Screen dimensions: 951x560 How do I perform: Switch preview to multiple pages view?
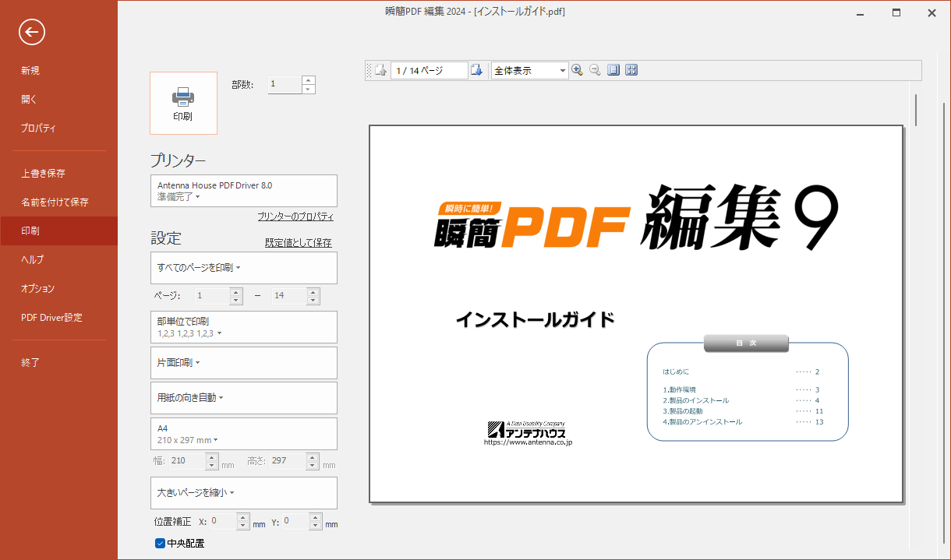click(x=631, y=70)
